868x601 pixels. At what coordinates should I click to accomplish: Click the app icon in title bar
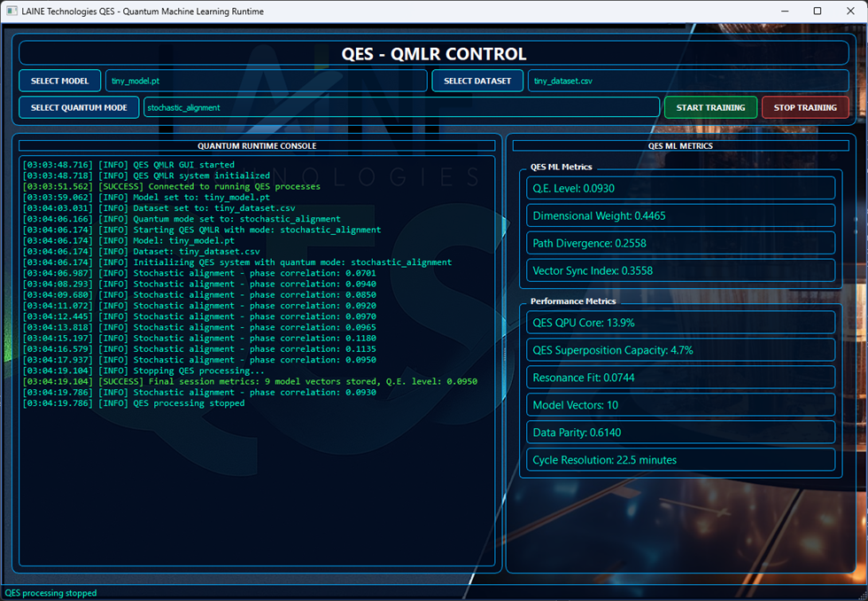pos(12,11)
